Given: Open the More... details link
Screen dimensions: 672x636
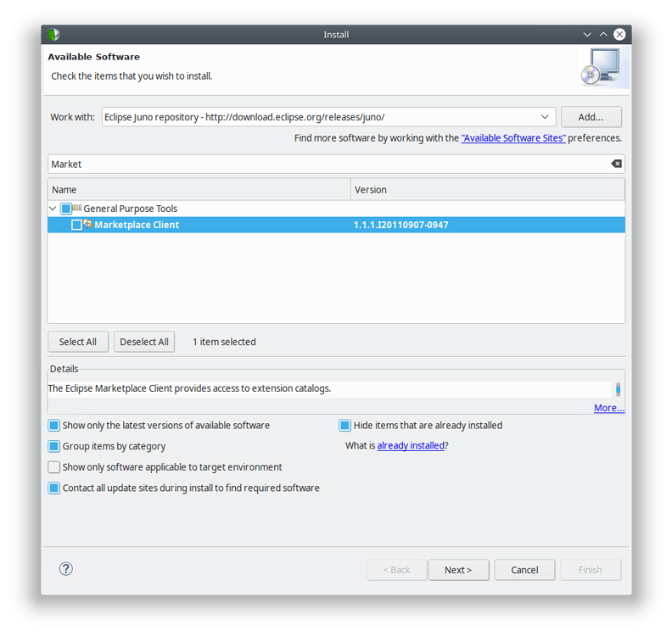Looking at the screenshot, I should (x=609, y=408).
